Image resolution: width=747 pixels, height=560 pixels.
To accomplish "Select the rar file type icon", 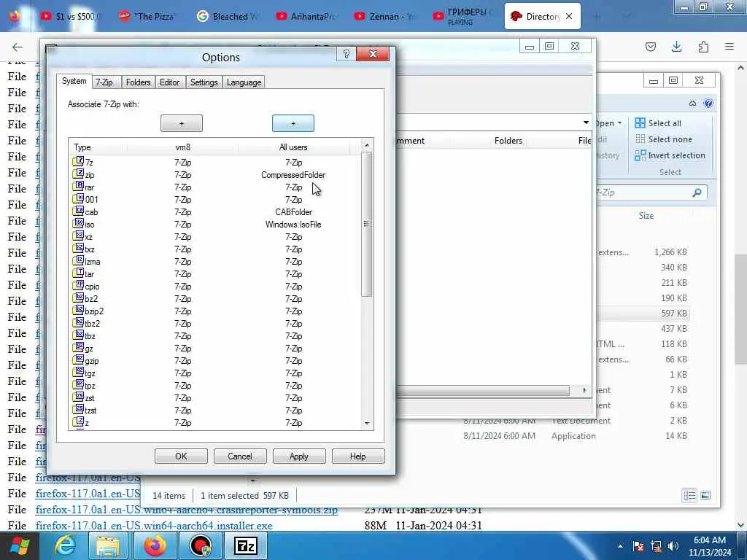I will point(78,187).
